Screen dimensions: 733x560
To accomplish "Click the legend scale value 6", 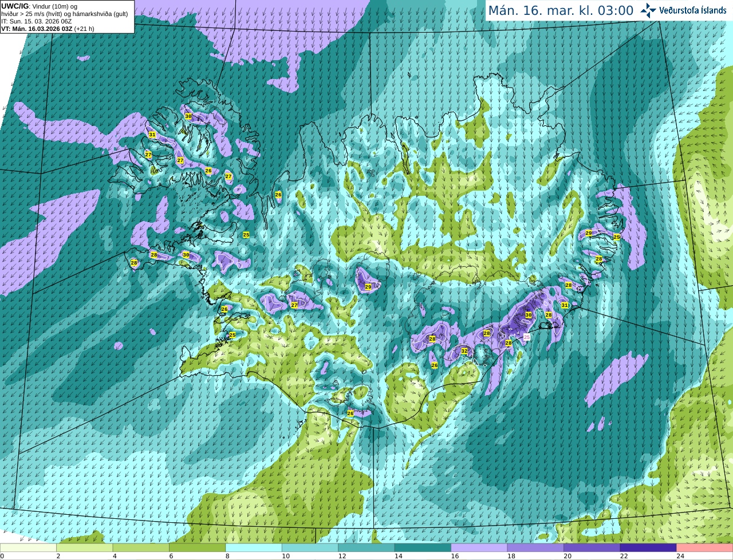I will click(171, 556).
